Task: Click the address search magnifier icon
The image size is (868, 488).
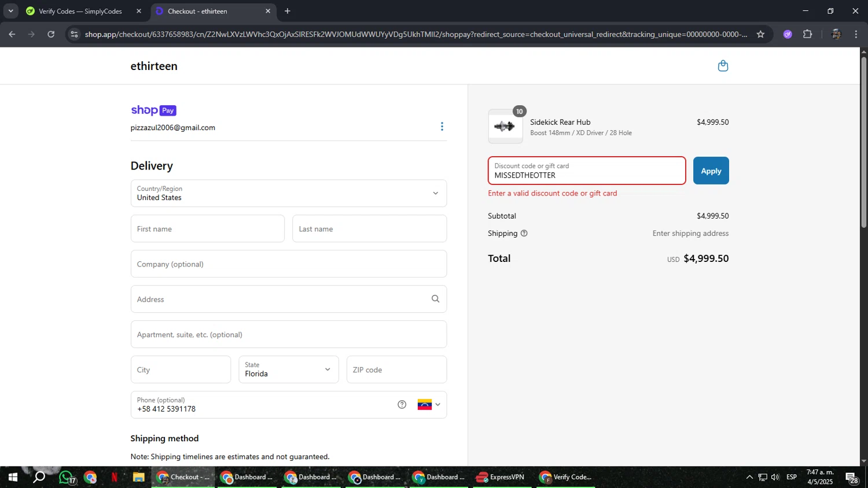Action: pos(435,299)
